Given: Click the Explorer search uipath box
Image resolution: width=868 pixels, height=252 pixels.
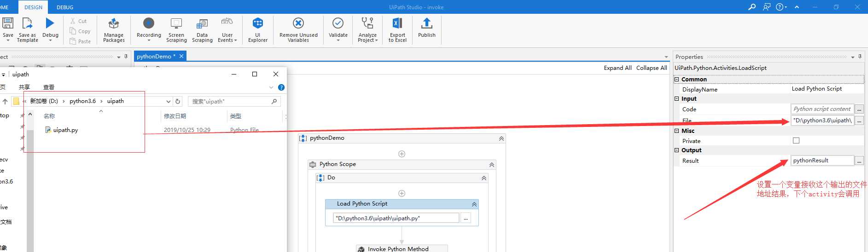Looking at the screenshot, I should (234, 101).
